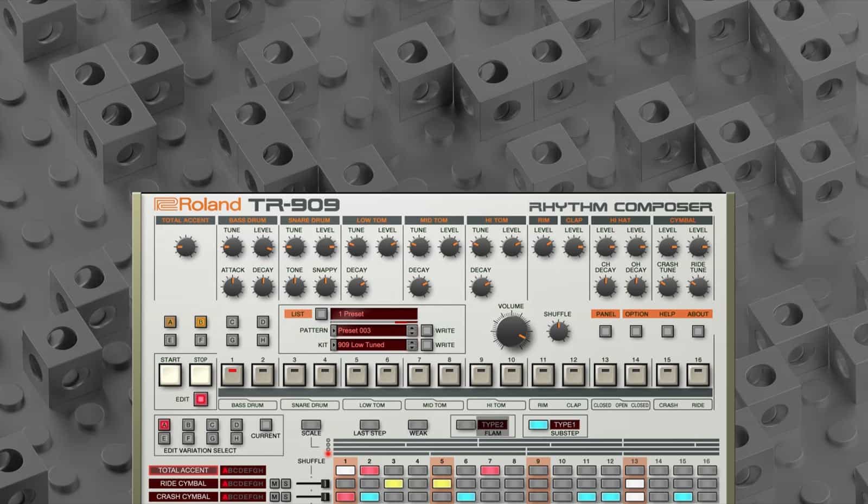
Task: Click the WRITE button for the pattern
Action: [x=427, y=330]
